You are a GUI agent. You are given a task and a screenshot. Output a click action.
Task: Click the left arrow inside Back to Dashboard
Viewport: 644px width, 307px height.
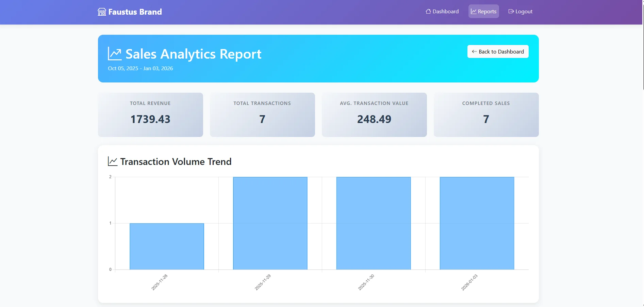tap(474, 51)
